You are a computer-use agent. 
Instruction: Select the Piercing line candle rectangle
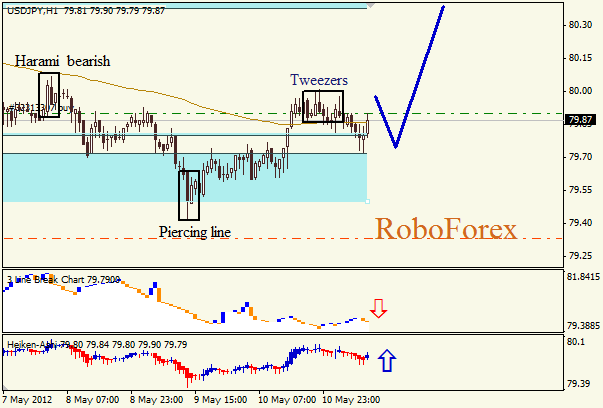pos(189,195)
